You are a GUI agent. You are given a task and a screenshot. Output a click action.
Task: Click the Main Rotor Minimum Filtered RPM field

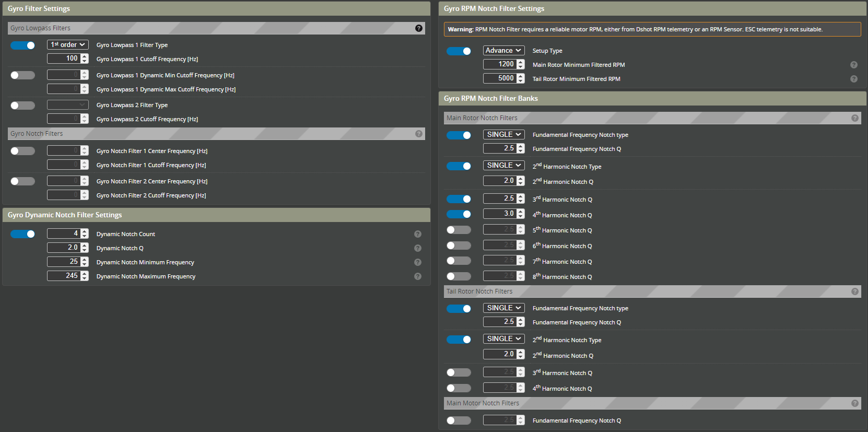pyautogui.click(x=500, y=64)
